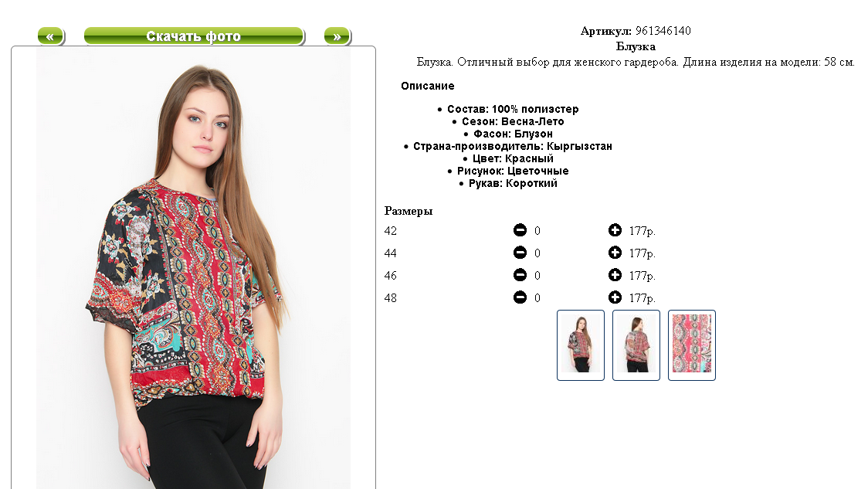This screenshot has height=489, width=868.
Task: Increase quantity for size 44
Action: point(615,253)
